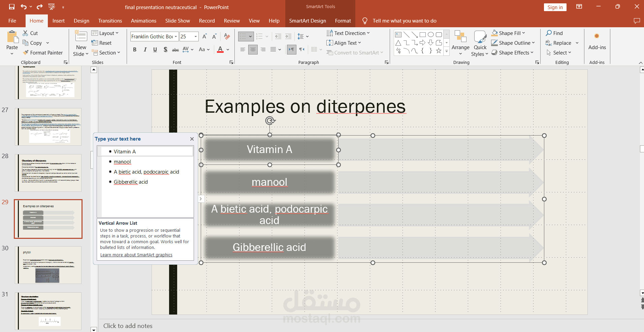Viewport: 644px width, 332px height.
Task: Open the Arrange tool
Action: (460, 43)
